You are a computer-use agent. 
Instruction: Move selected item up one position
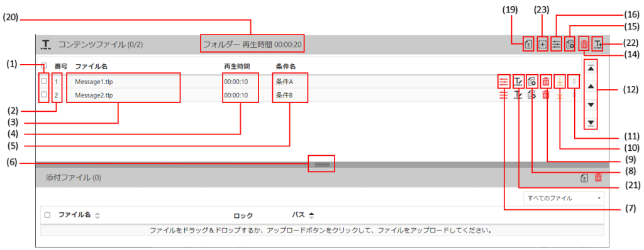point(591,86)
